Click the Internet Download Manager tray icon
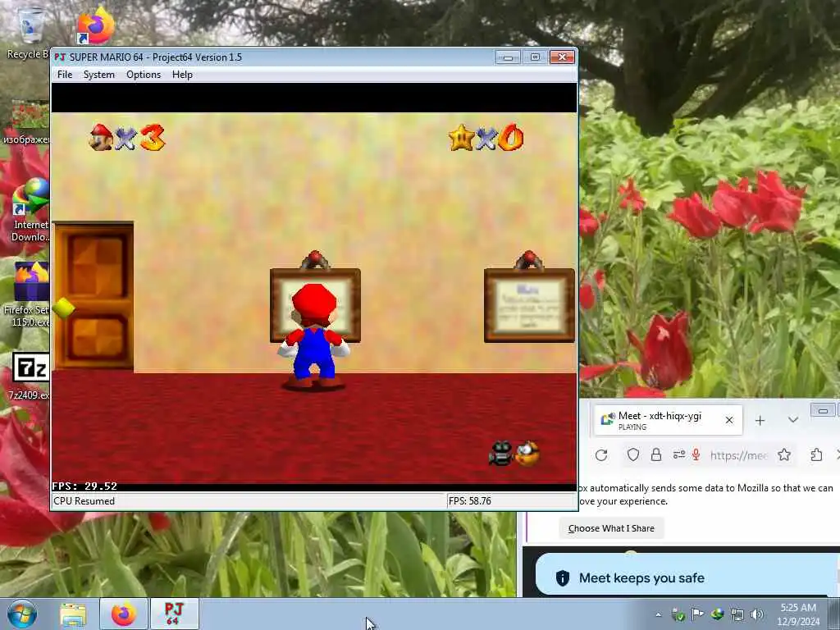The height and width of the screenshot is (630, 840). tap(717, 614)
